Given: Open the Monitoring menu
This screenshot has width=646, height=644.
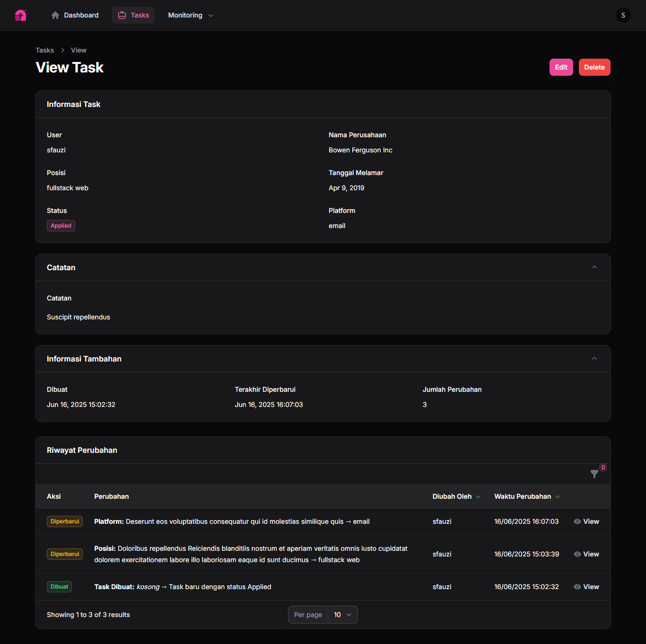Looking at the screenshot, I should tap(191, 15).
